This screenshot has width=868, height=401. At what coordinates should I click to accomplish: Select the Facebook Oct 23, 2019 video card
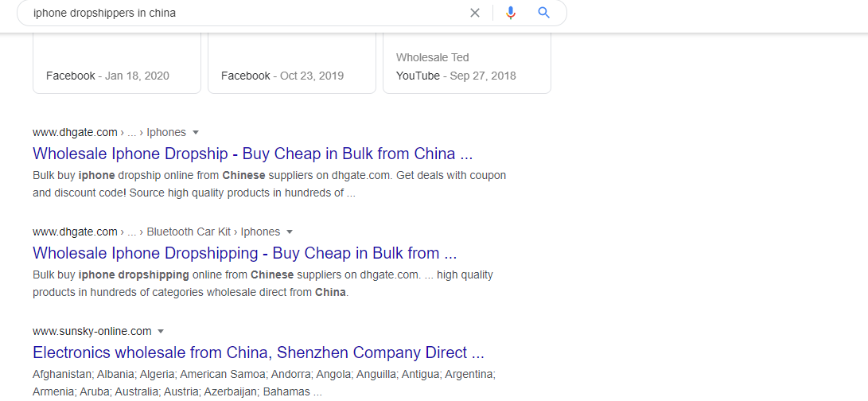pos(292,63)
